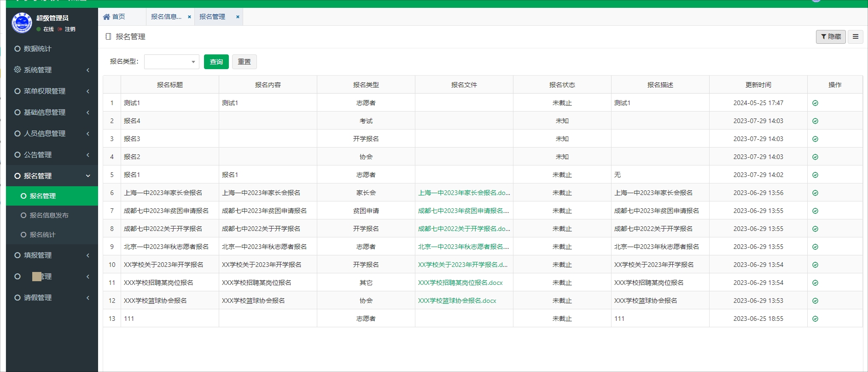Expand the 基础信息管理 menu
Image resolution: width=868 pixels, height=372 pixels.
52,112
